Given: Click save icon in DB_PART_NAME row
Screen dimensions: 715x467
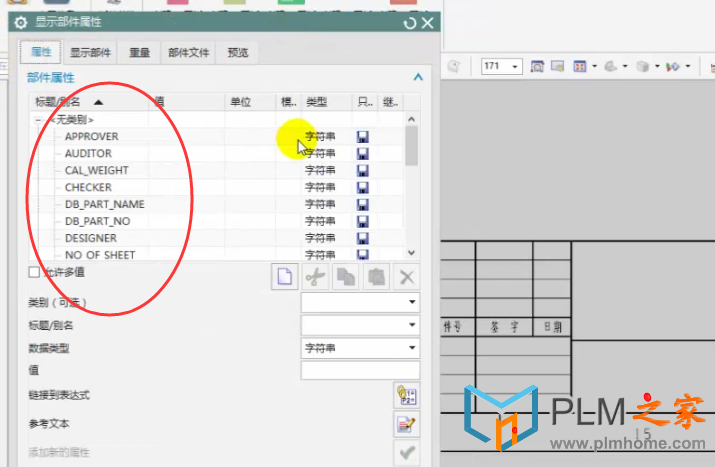Looking at the screenshot, I should point(363,204).
